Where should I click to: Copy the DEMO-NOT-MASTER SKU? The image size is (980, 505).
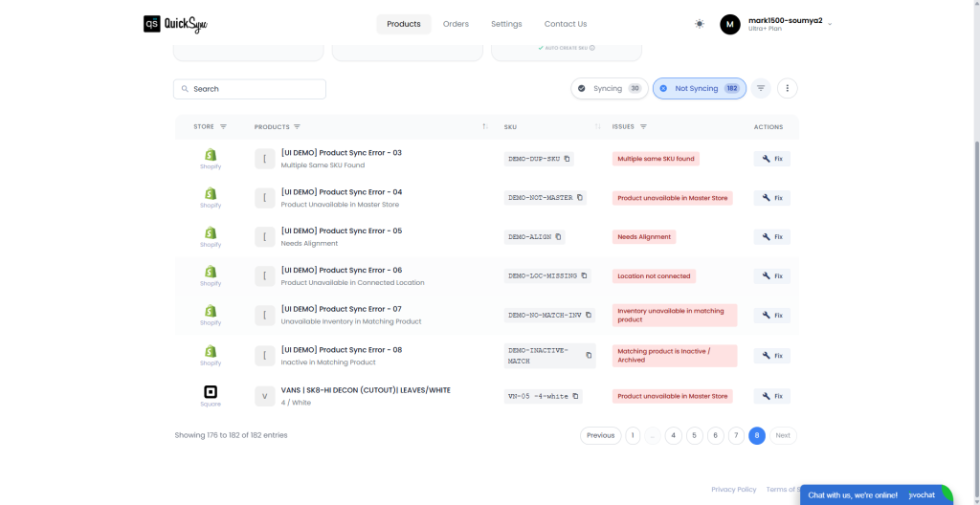(x=579, y=197)
